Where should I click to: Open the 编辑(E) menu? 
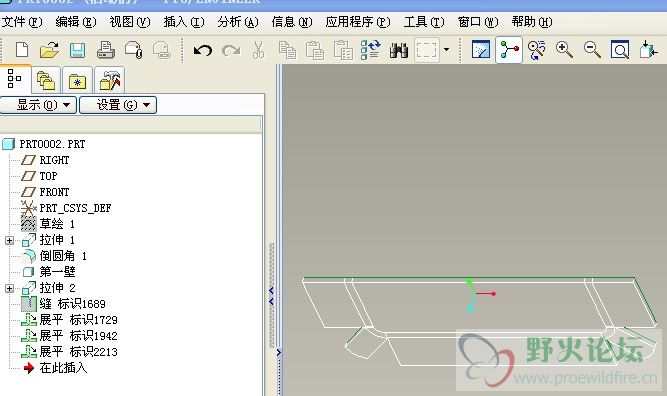pos(76,22)
